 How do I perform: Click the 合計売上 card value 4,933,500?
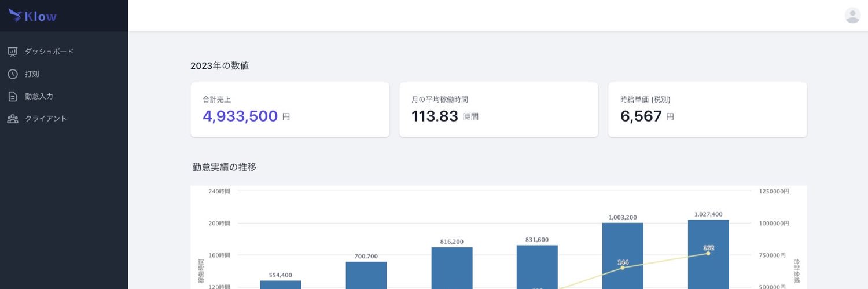(240, 116)
